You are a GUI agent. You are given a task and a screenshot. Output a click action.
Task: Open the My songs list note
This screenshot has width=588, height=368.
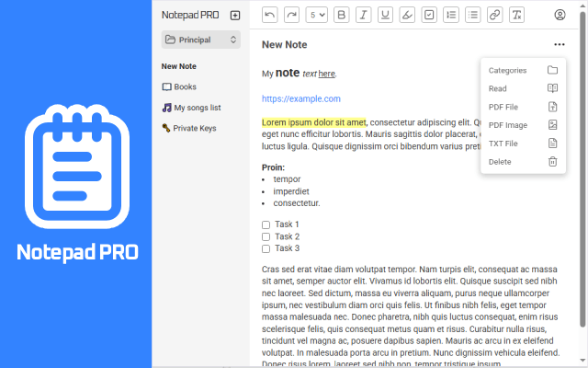coord(192,108)
